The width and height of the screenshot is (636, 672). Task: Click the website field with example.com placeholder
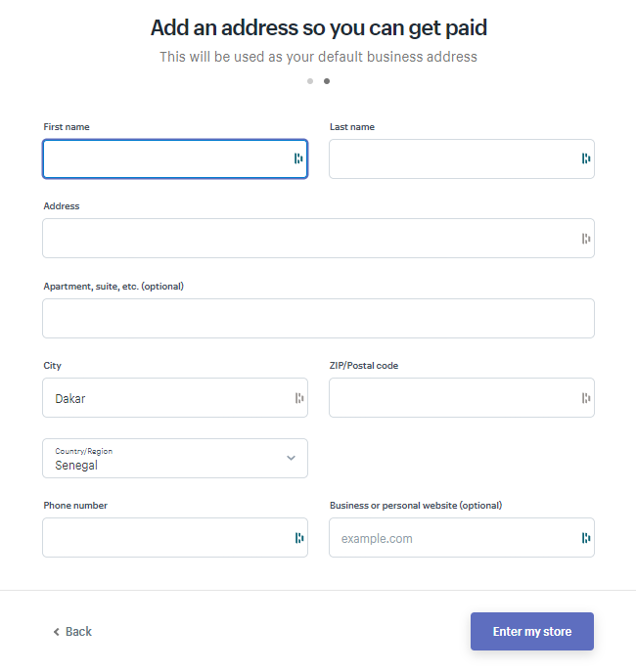tap(462, 537)
